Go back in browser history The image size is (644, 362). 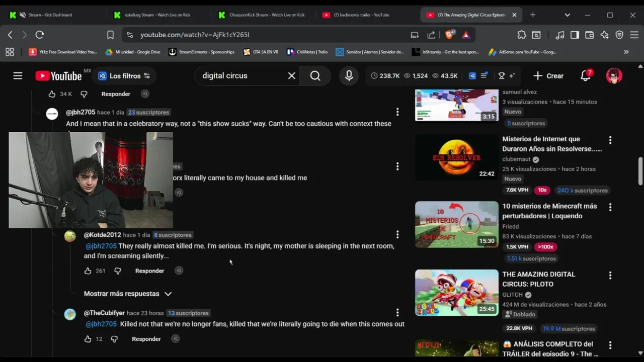[x=10, y=35]
